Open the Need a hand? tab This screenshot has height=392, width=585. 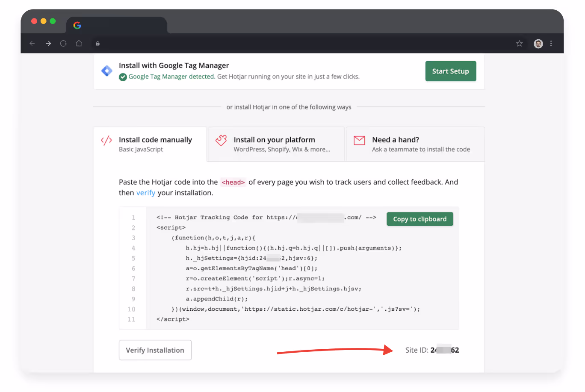[x=415, y=144]
